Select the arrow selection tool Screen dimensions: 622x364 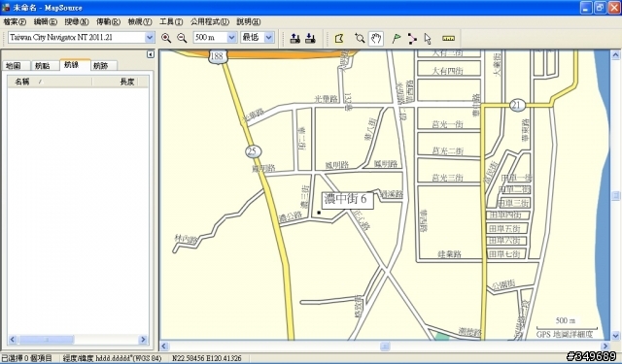(x=428, y=39)
